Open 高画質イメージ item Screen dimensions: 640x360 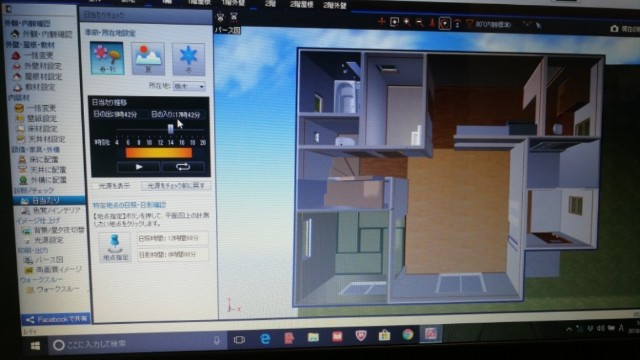[53, 269]
